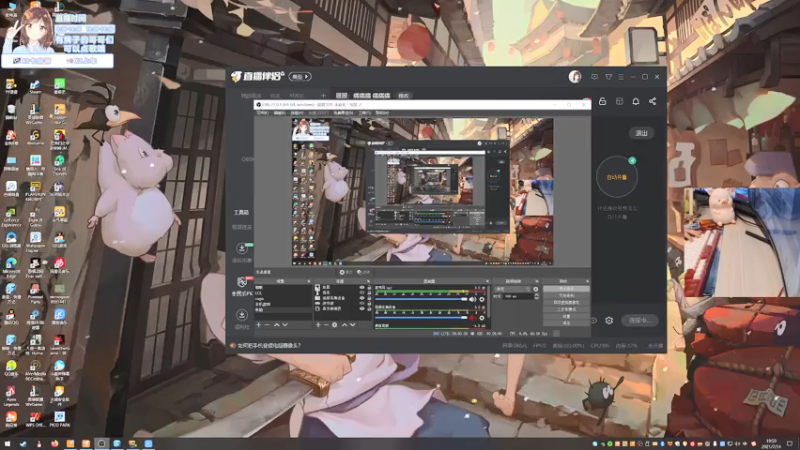Viewport: 800px width, 450px height.
Task: Open 设置 from the OBS Controls panel
Action: point(566,316)
